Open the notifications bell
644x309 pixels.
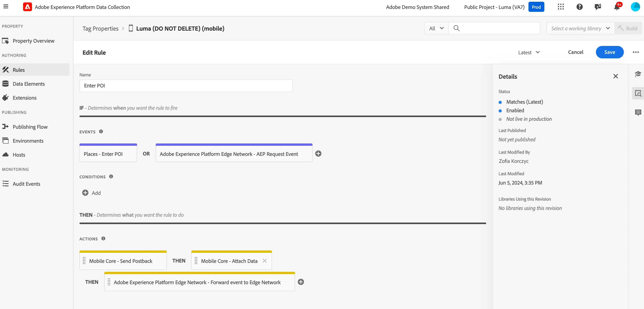(x=617, y=7)
